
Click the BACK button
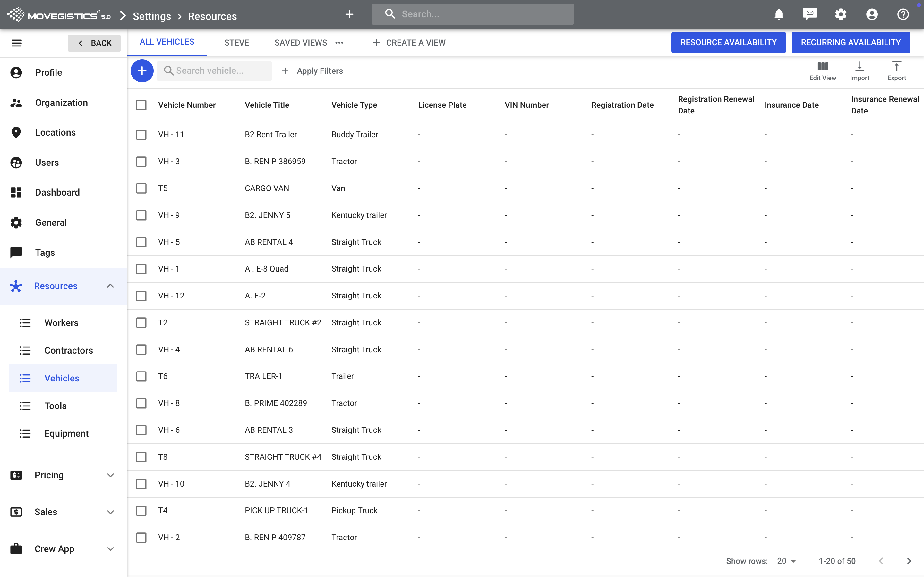point(94,43)
